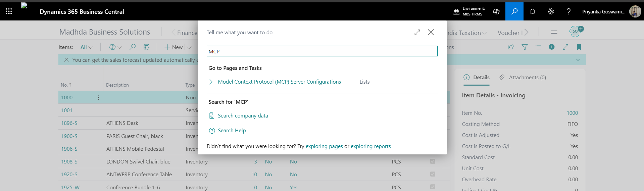Expand the Tell Me dialog to full size
This screenshot has width=644, height=191.
point(417,32)
